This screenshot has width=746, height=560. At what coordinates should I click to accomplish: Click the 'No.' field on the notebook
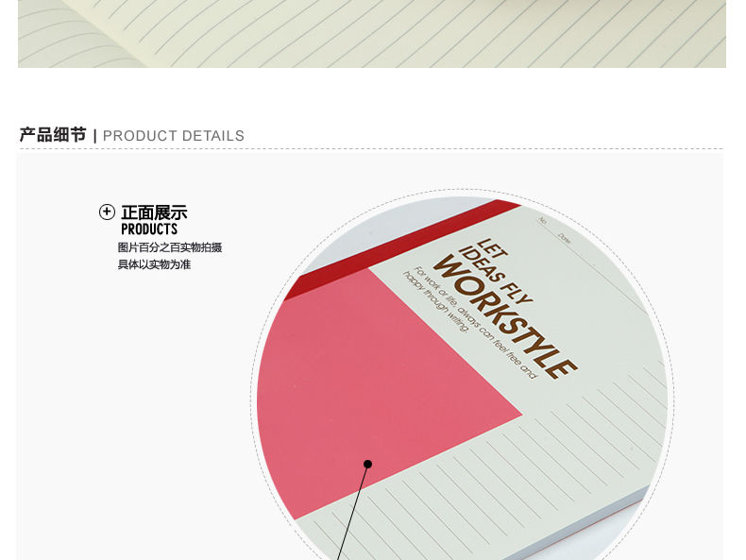pyautogui.click(x=543, y=220)
